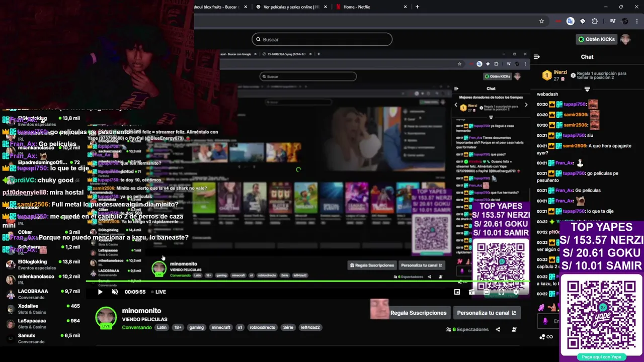Bookmark this page with the star icon
This screenshot has height=362, width=644.
541,21
